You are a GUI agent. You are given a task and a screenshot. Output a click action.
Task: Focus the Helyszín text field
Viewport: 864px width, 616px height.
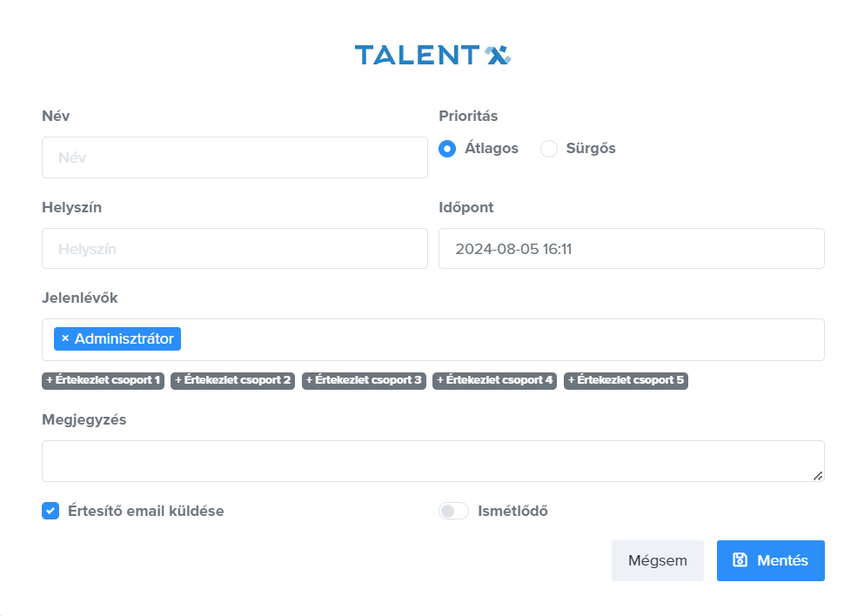[x=234, y=249]
